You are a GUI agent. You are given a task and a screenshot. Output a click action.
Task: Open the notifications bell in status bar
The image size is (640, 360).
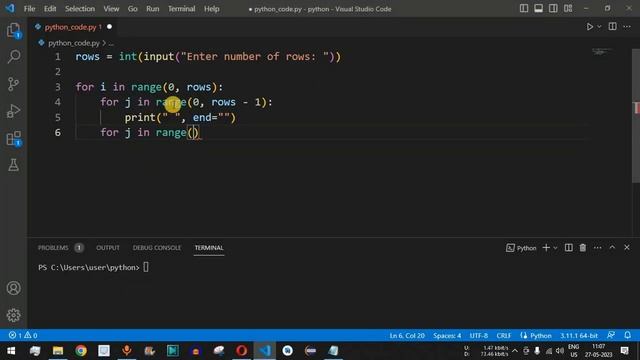pos(628,335)
